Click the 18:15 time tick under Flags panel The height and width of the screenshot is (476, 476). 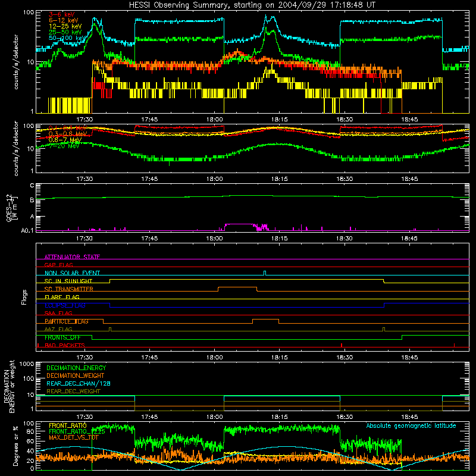click(x=279, y=358)
